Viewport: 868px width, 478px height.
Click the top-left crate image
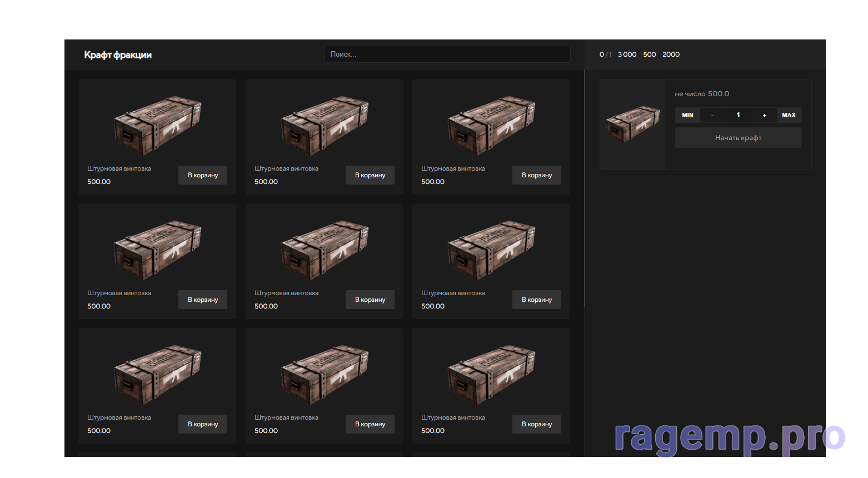coord(157,125)
